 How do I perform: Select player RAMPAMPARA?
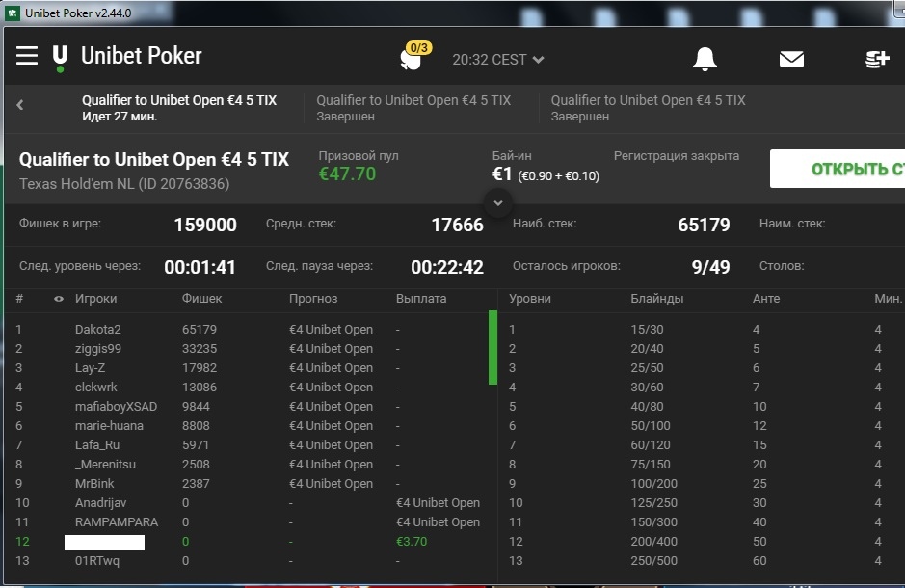(117, 522)
